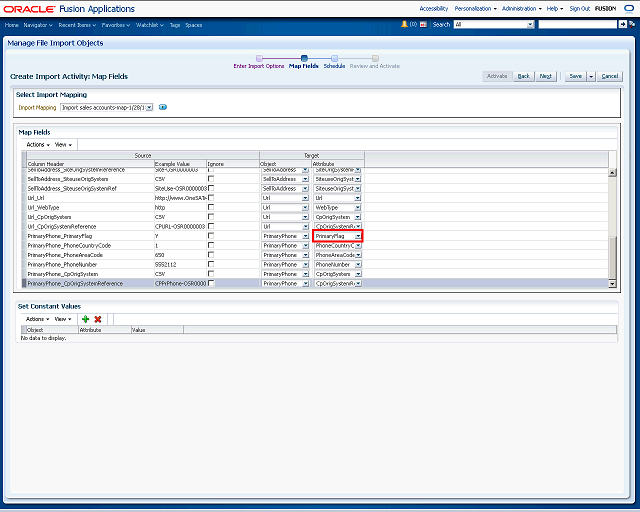Click the Map Fields table vertical scrollbar
This screenshot has width=640, height=512.
[x=613, y=220]
